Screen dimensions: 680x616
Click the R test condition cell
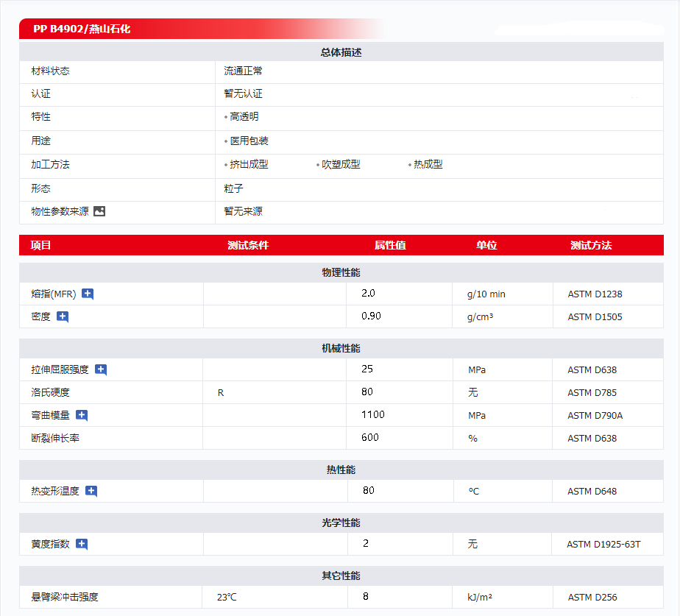221,393
